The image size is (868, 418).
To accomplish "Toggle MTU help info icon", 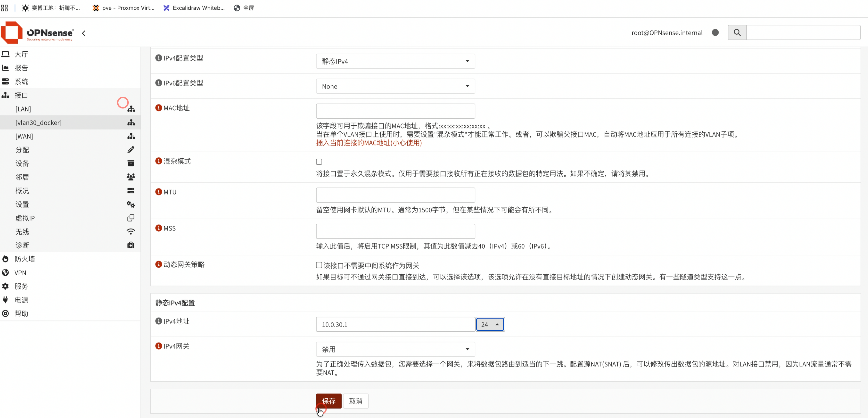I will (x=158, y=192).
